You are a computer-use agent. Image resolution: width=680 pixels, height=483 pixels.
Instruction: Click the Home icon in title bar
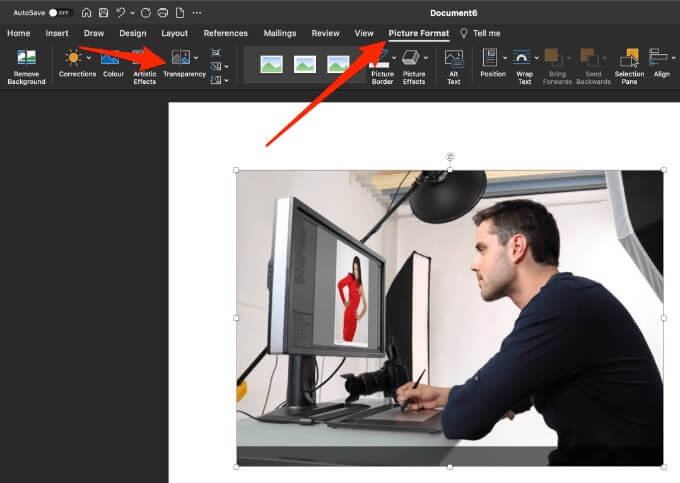86,13
